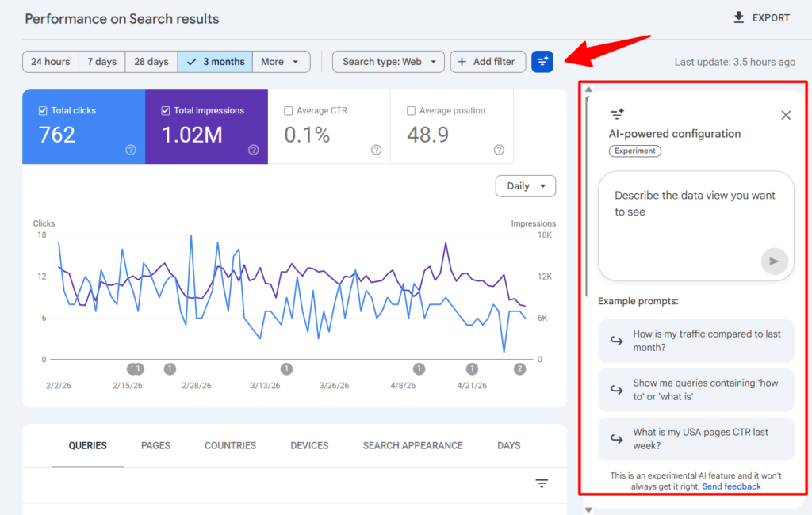
Task: Switch to the Days tab
Action: tap(509, 445)
